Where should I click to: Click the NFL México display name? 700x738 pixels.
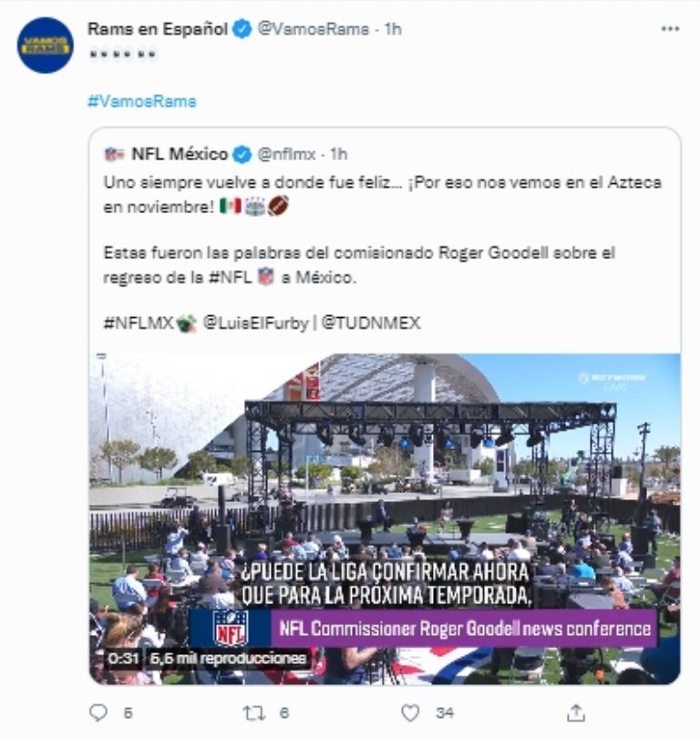click(180, 154)
